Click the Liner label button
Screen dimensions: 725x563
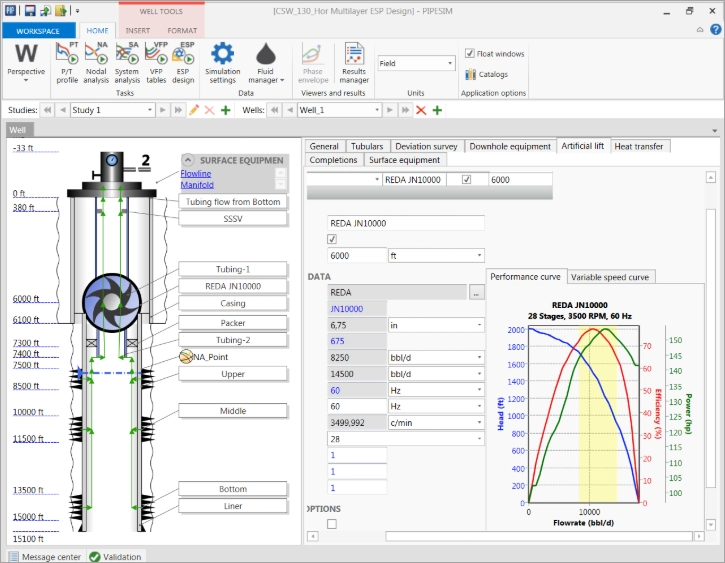coord(233,506)
